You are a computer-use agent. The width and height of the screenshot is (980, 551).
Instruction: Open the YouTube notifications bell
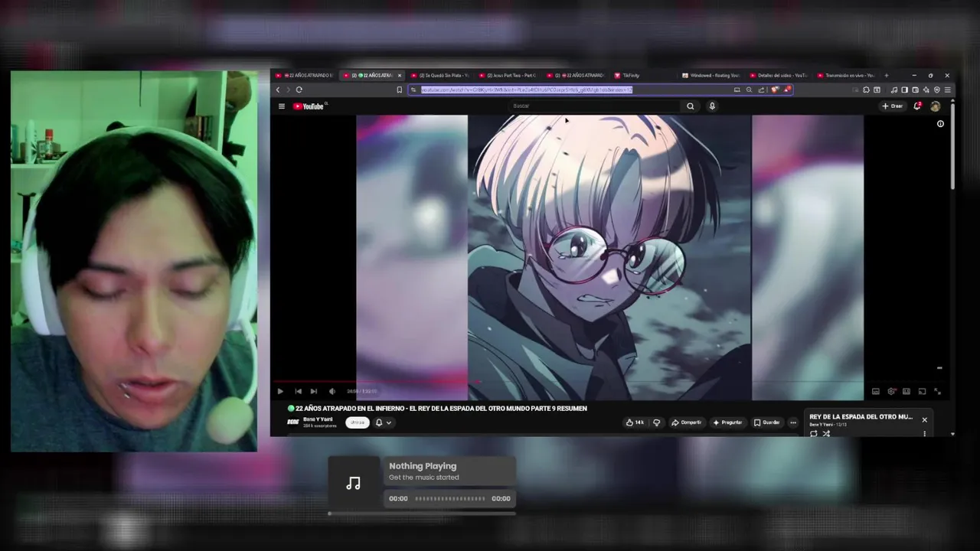pos(917,106)
